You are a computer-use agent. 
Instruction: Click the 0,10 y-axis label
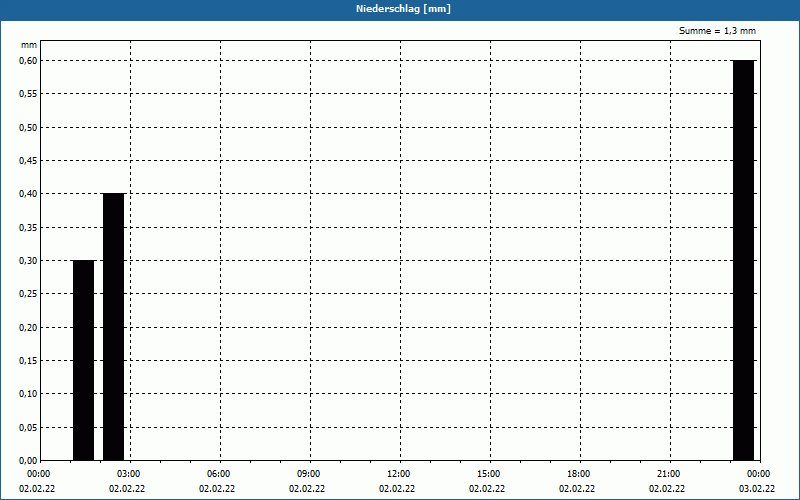28,394
